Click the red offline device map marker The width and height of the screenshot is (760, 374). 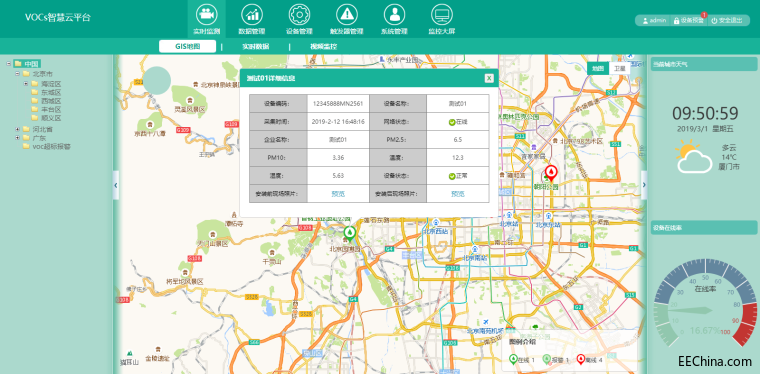[x=551, y=173]
